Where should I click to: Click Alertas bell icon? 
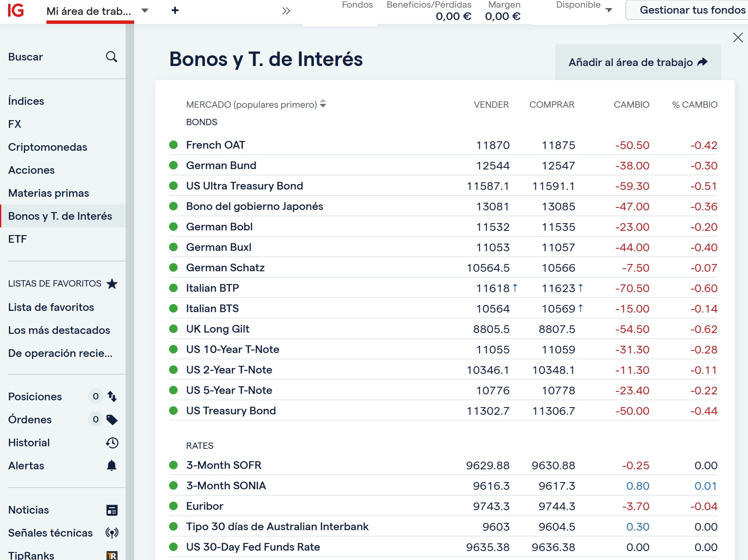112,465
